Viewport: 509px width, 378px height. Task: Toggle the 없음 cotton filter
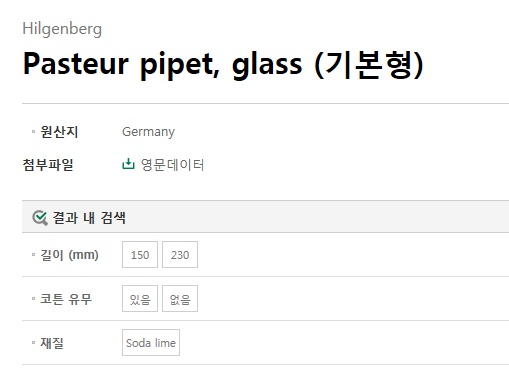click(x=180, y=299)
